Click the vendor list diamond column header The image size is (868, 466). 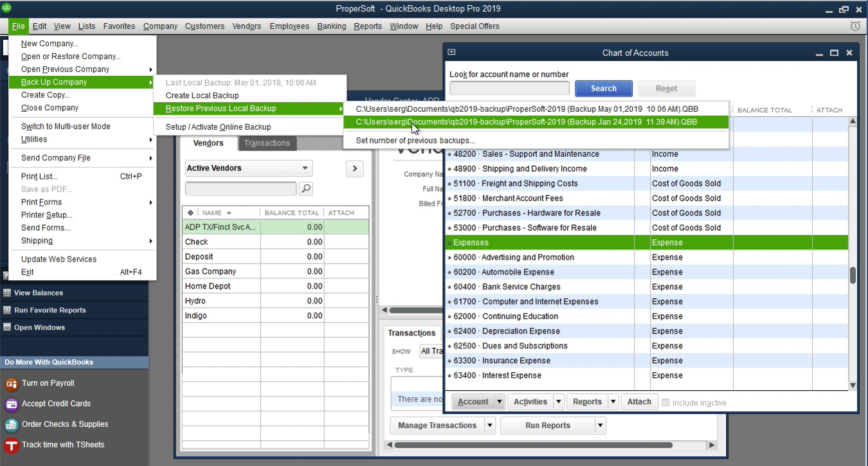point(190,213)
